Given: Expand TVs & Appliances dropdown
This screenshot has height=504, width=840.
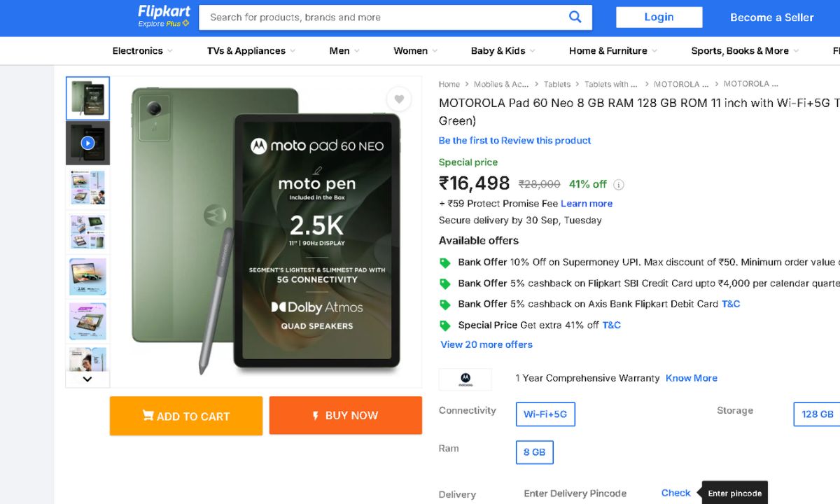Looking at the screenshot, I should pyautogui.click(x=251, y=51).
